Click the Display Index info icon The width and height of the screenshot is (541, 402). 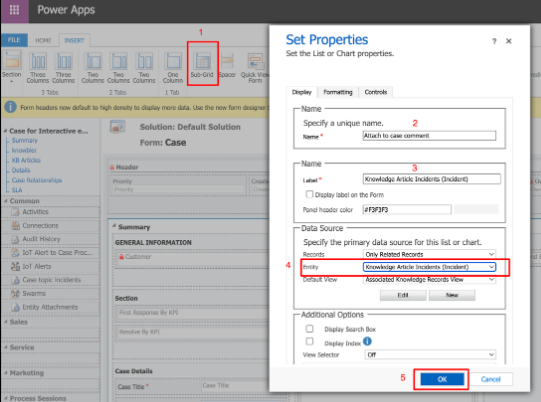coord(367,341)
